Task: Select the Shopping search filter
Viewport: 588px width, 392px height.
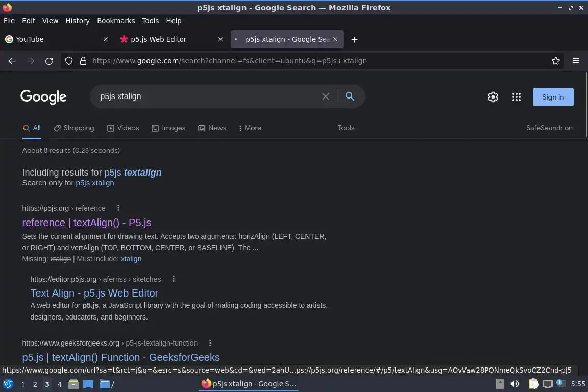Action: 74,128
